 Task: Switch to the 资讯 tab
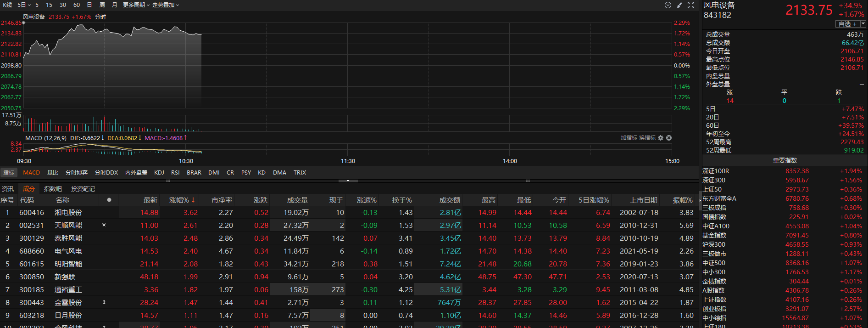(8, 189)
